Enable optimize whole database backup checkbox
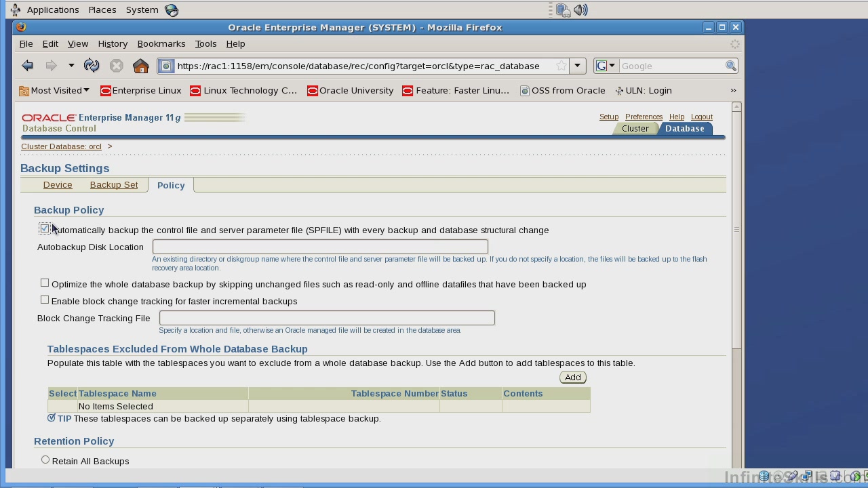This screenshot has height=488, width=868. (x=45, y=283)
